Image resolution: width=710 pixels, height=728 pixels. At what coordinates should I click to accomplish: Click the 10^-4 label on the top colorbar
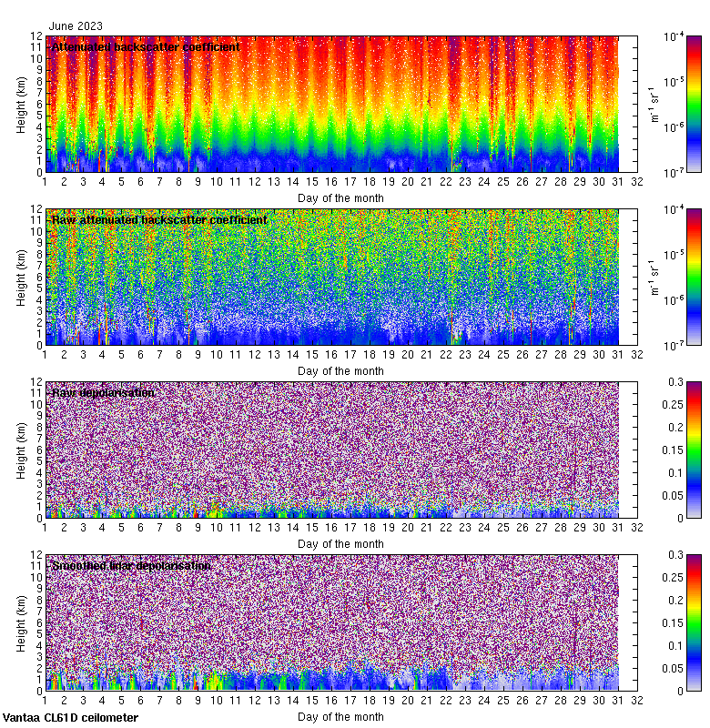click(674, 36)
